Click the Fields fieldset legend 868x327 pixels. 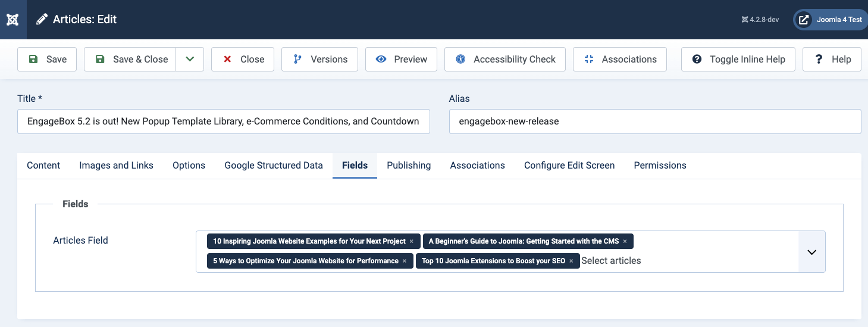tap(76, 204)
